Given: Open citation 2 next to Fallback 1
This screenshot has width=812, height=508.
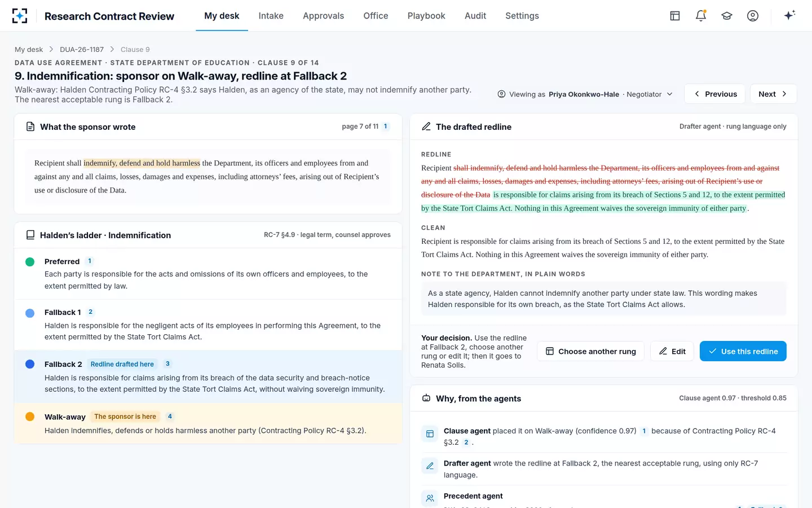Looking at the screenshot, I should pyautogui.click(x=91, y=312).
